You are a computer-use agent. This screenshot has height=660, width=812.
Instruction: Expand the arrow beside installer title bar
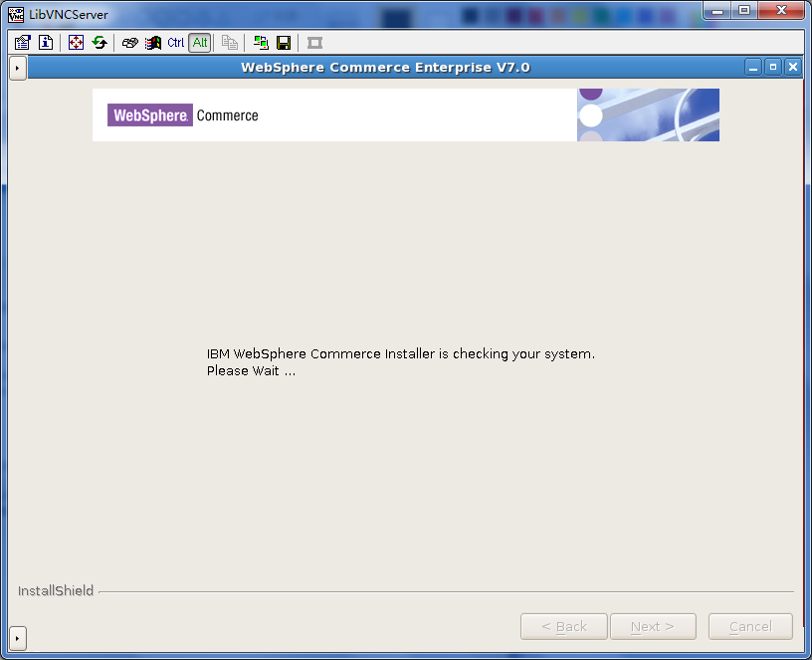(x=18, y=68)
